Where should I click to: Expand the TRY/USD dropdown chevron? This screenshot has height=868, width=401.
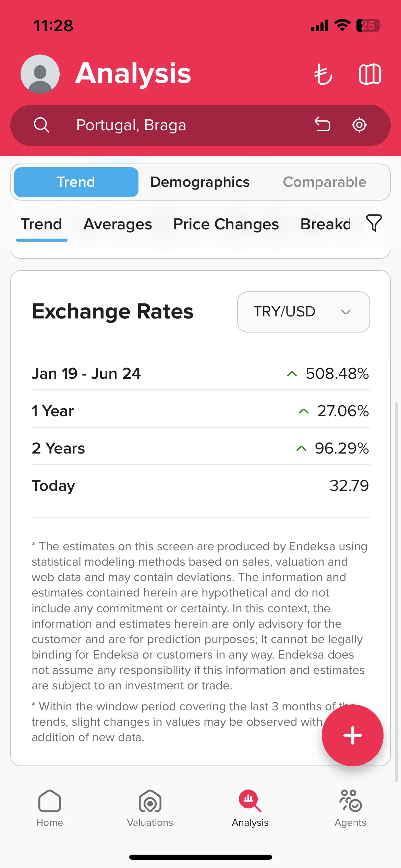pos(345,312)
